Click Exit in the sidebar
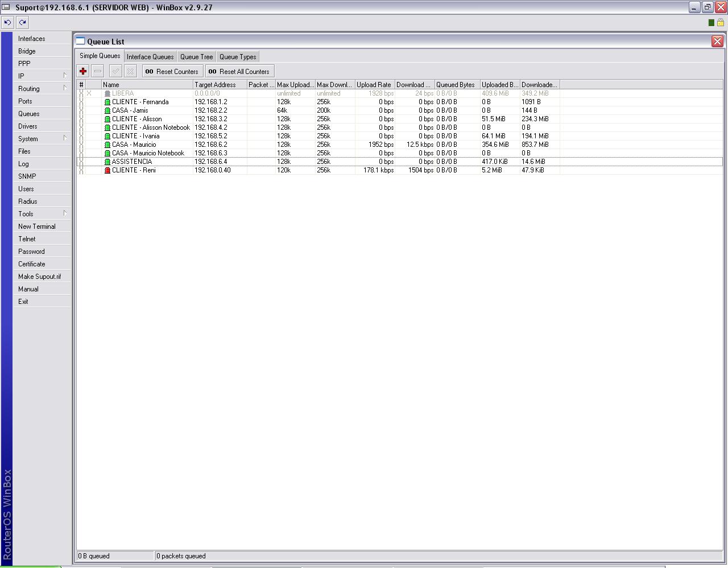The height and width of the screenshot is (568, 728). [x=43, y=302]
